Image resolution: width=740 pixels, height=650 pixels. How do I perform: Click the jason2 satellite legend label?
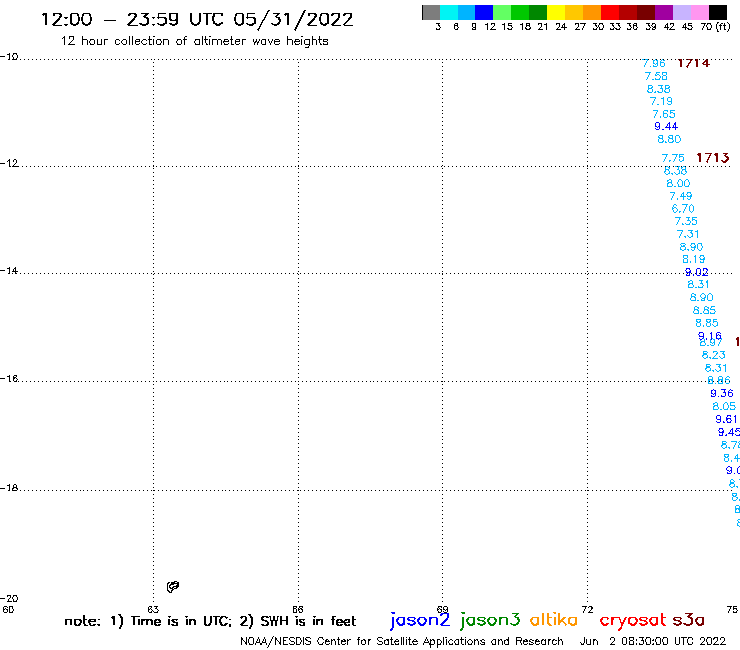coord(420,620)
